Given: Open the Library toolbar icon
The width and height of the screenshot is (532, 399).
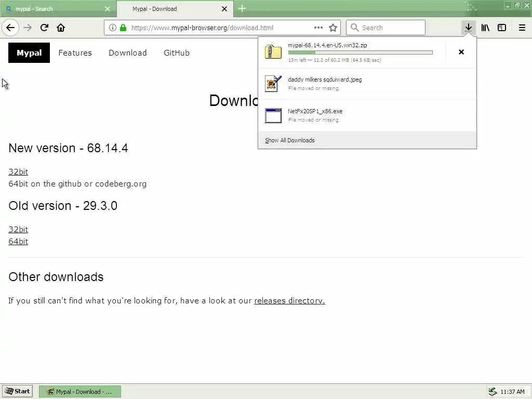Looking at the screenshot, I should pyautogui.click(x=485, y=28).
